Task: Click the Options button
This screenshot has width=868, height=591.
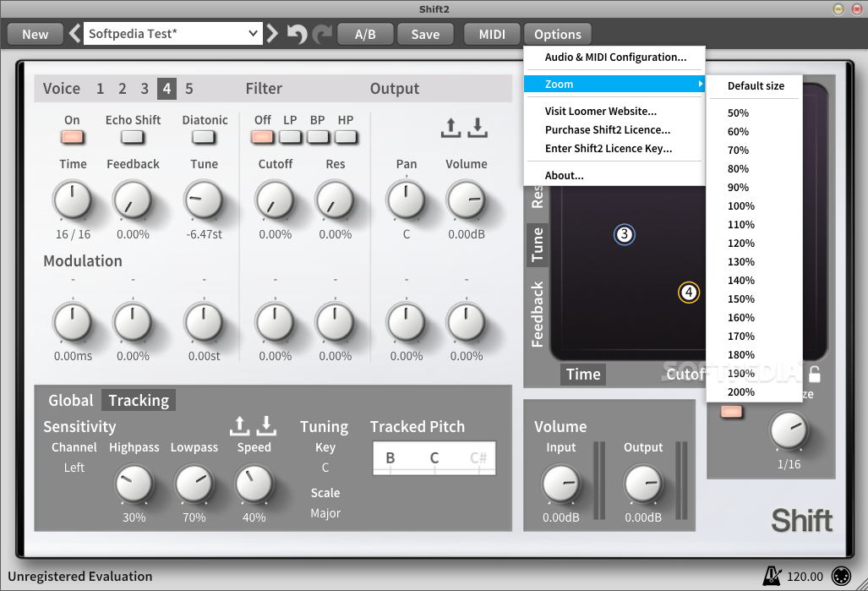Action: pyautogui.click(x=558, y=35)
